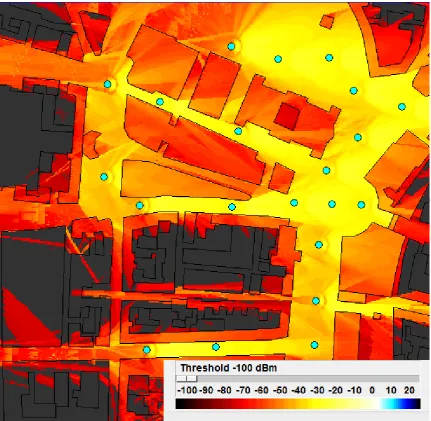
Task: Click the -70 scale label
Action: click(x=243, y=390)
